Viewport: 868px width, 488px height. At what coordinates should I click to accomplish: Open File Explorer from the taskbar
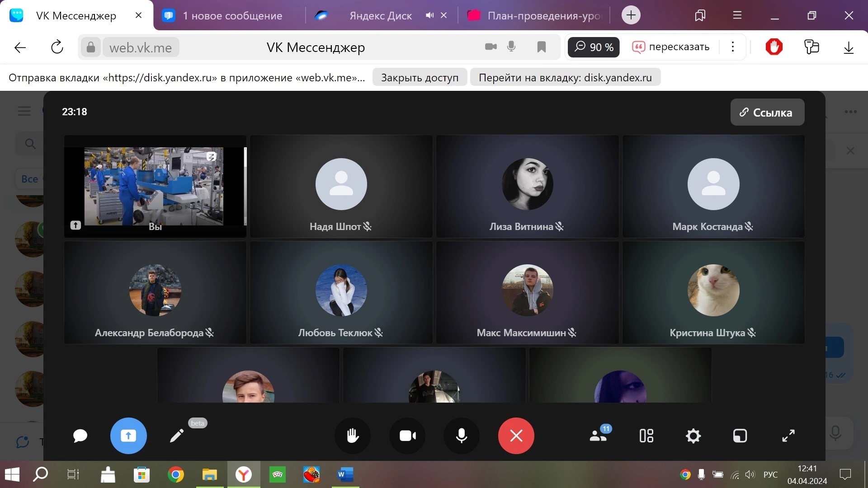210,475
